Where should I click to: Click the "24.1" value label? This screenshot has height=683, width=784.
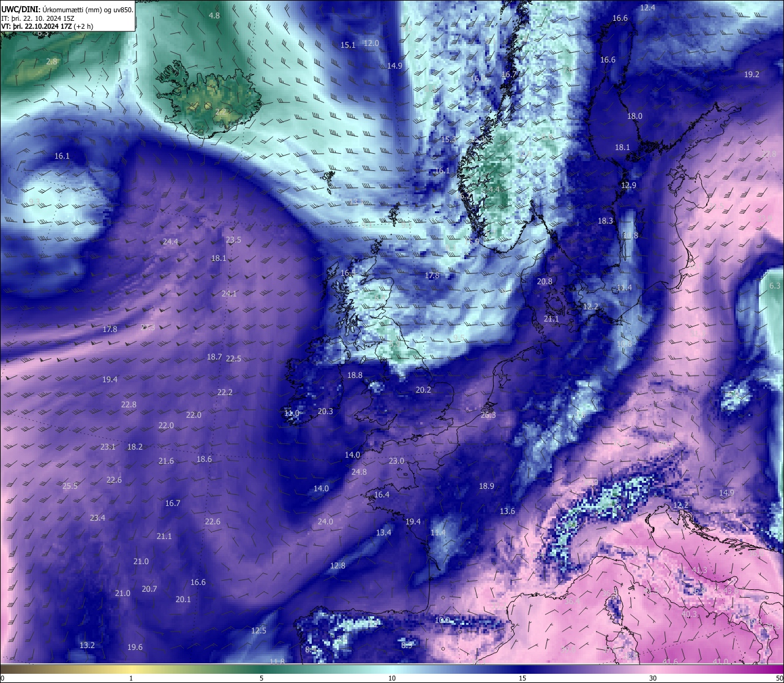point(229,293)
